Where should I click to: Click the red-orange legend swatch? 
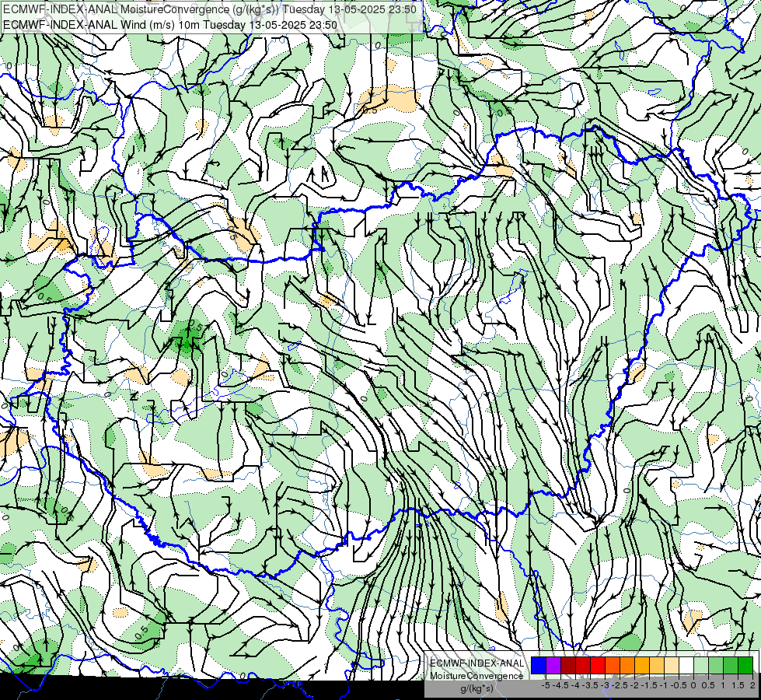tap(613, 666)
